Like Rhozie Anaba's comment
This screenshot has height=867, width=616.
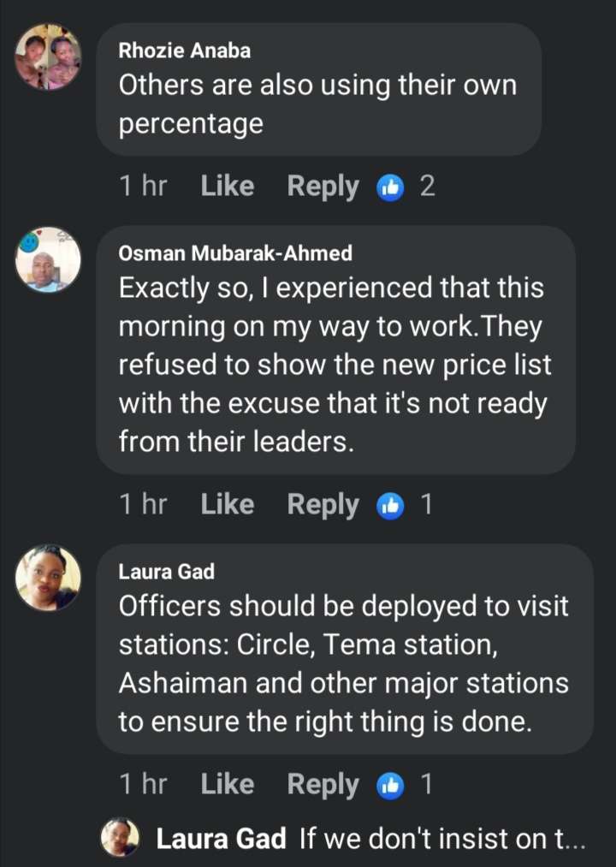point(227,187)
